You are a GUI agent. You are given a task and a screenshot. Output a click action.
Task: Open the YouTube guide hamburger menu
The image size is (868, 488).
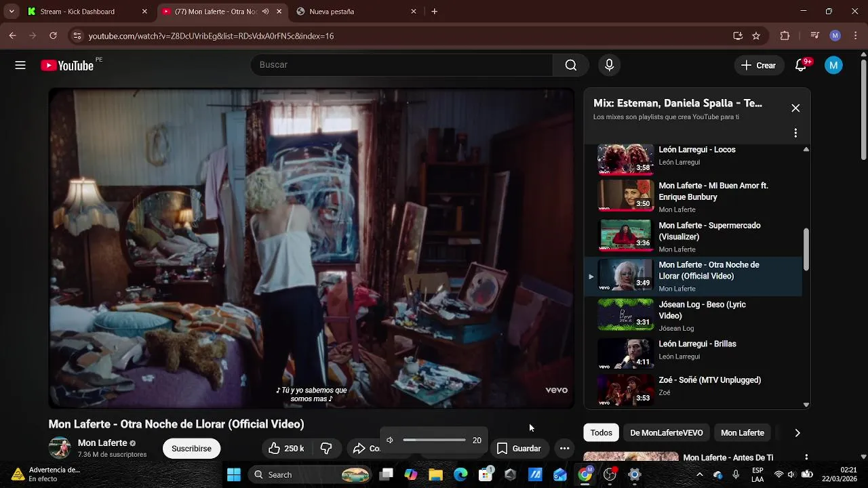pyautogui.click(x=20, y=65)
